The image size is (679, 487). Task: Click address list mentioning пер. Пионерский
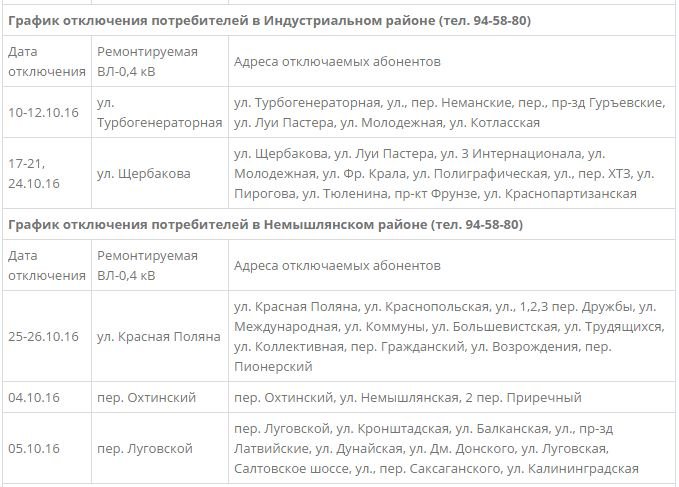pos(449,336)
